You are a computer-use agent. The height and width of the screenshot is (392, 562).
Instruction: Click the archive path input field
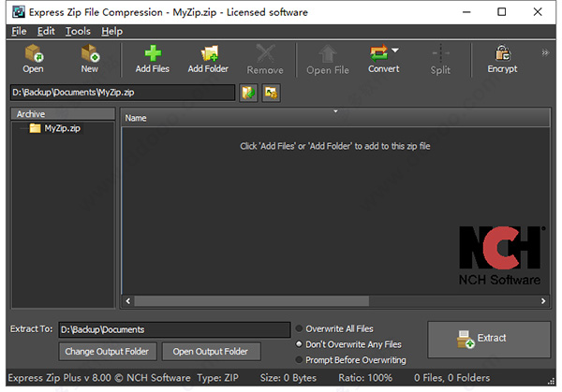click(x=122, y=93)
